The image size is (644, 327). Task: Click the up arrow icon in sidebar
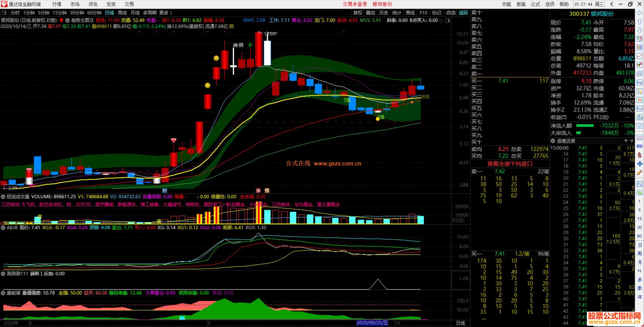639,21
